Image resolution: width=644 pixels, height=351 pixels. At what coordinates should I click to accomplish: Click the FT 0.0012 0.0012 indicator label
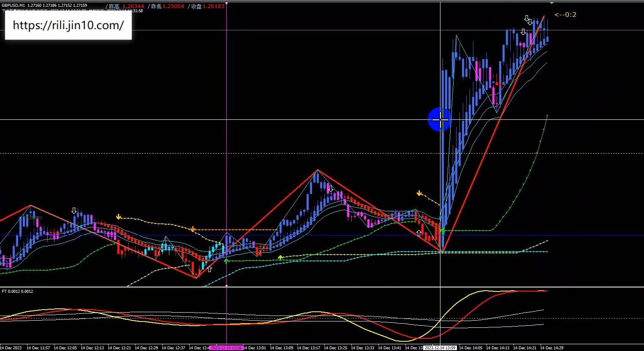[x=17, y=292]
